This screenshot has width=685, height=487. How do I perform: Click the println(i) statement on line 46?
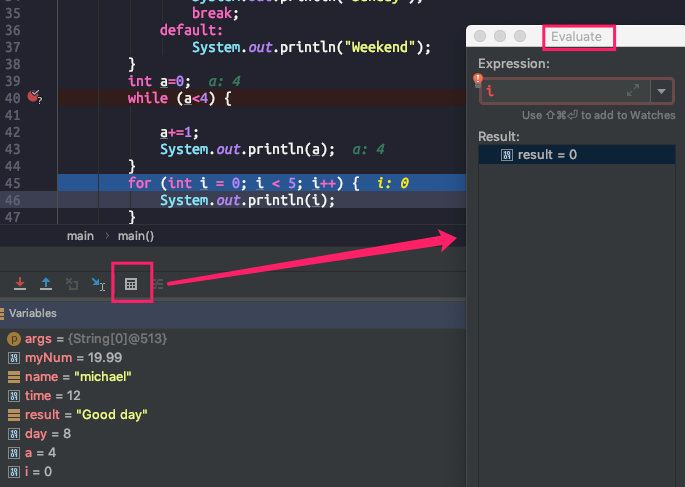pyautogui.click(x=247, y=200)
